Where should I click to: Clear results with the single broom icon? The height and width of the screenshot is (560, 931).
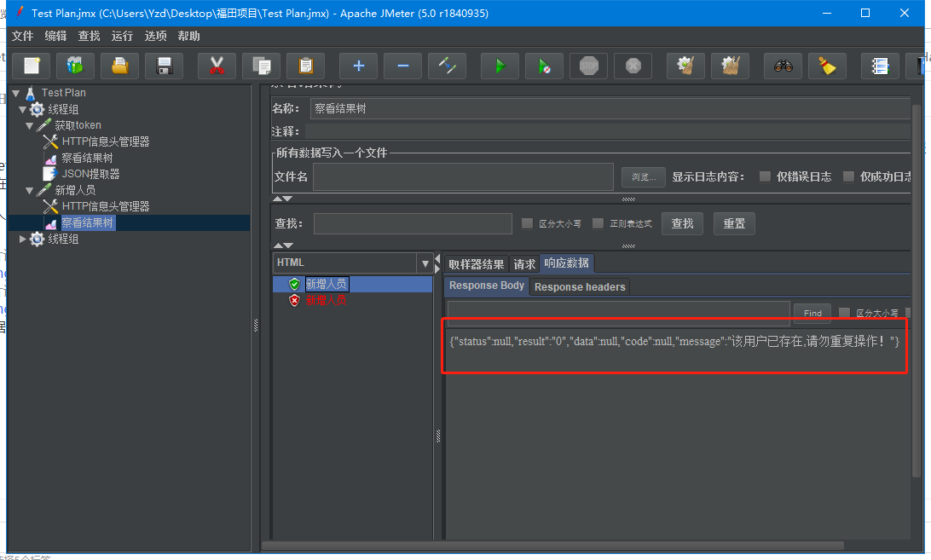coord(685,66)
